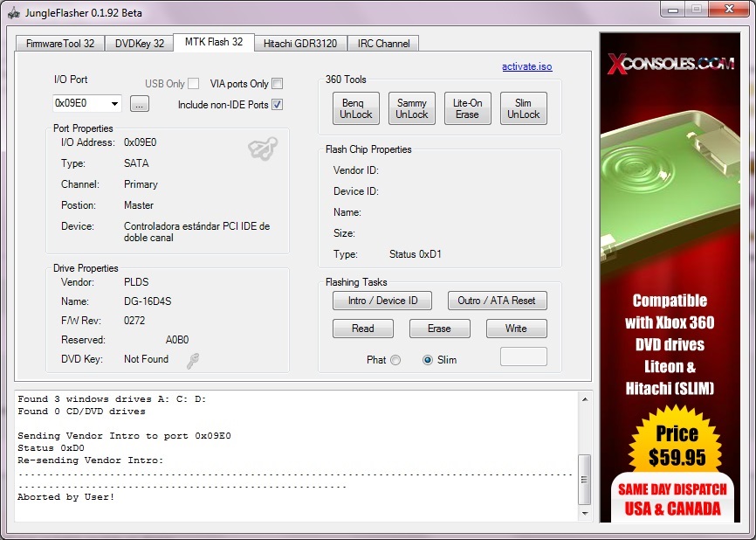
Task: Click the Reserved value 'A0B0'
Action: (177, 340)
